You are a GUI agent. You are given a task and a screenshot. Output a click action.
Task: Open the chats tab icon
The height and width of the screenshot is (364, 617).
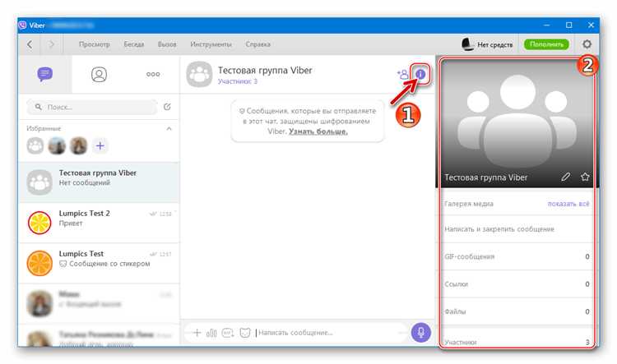[x=45, y=74]
